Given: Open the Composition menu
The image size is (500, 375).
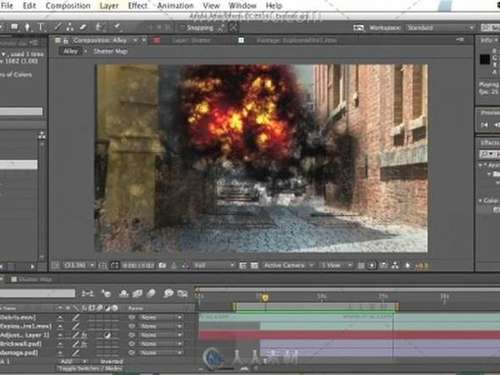Looking at the screenshot, I should click(x=68, y=6).
